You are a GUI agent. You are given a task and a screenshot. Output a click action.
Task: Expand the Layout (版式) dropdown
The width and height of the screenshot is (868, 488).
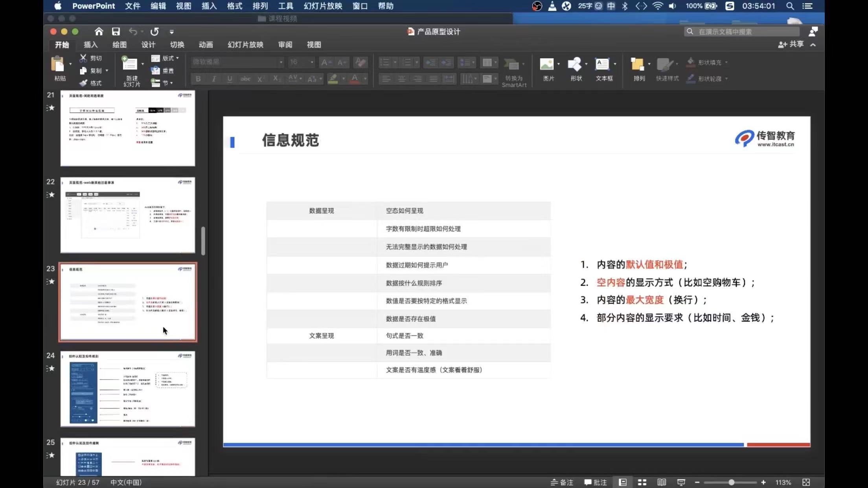pyautogui.click(x=166, y=58)
